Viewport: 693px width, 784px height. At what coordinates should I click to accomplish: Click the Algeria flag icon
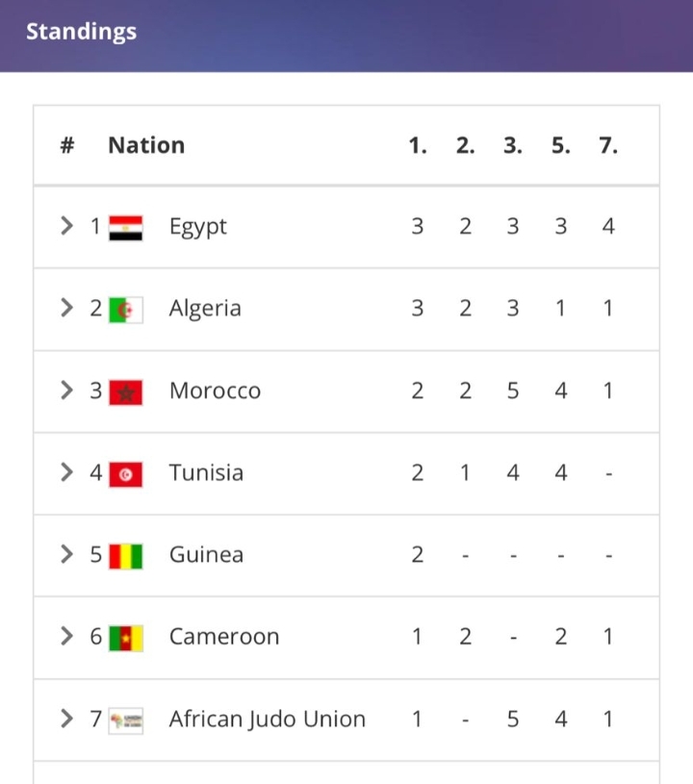pos(125,310)
